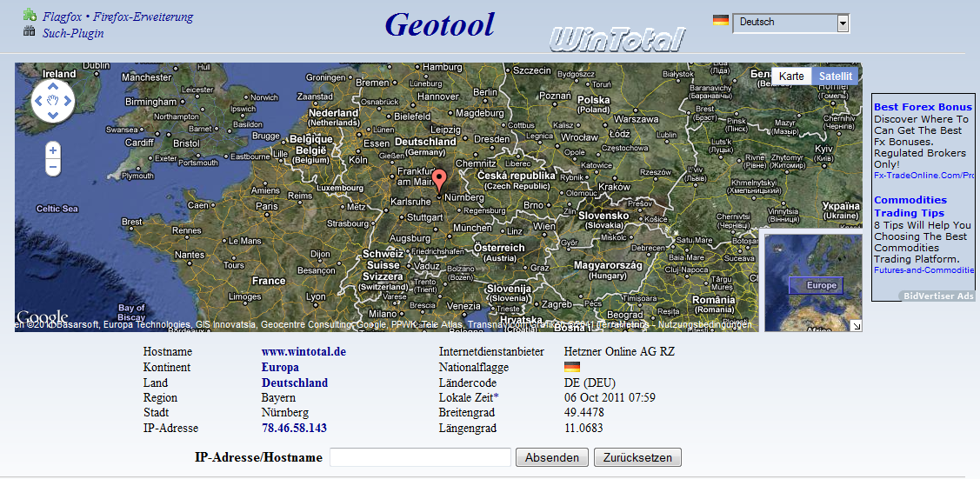
Task: Pan the map up with the arrow
Action: click(53, 86)
